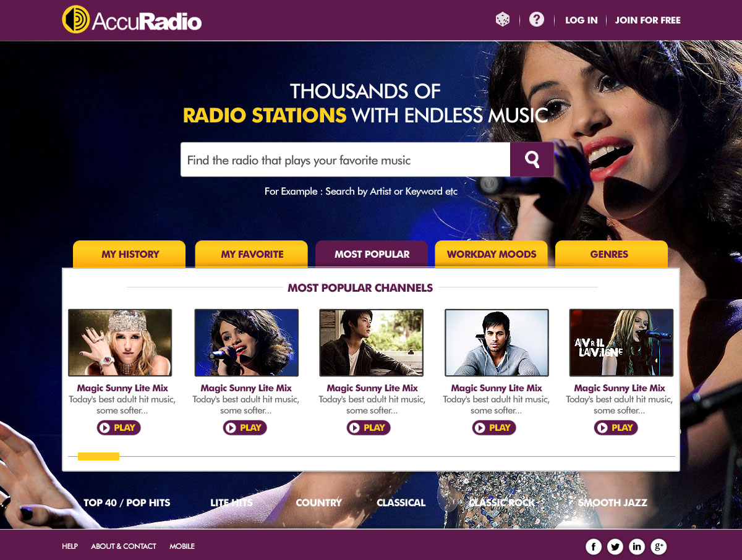Open the help question mark icon

pyautogui.click(x=537, y=20)
